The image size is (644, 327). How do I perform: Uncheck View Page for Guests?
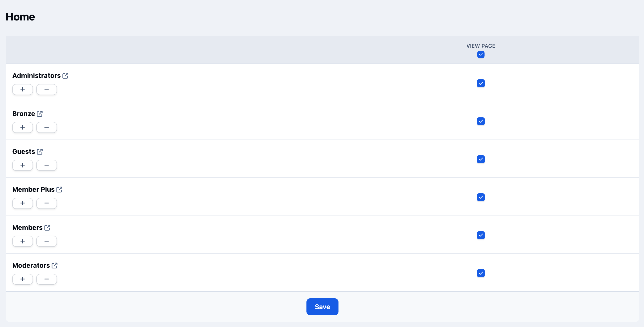(481, 159)
